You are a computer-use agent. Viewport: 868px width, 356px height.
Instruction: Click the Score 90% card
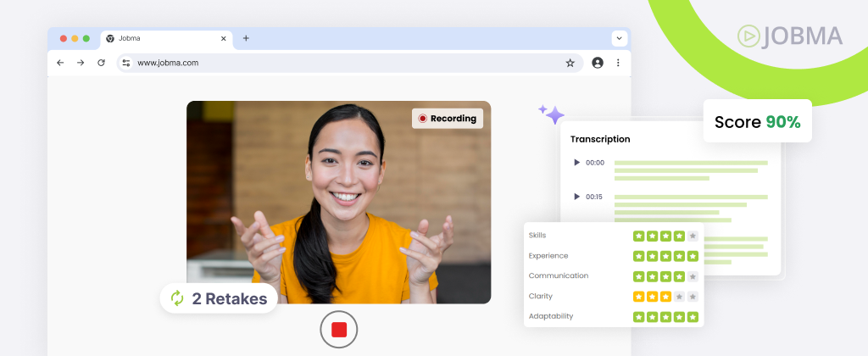[x=757, y=121]
